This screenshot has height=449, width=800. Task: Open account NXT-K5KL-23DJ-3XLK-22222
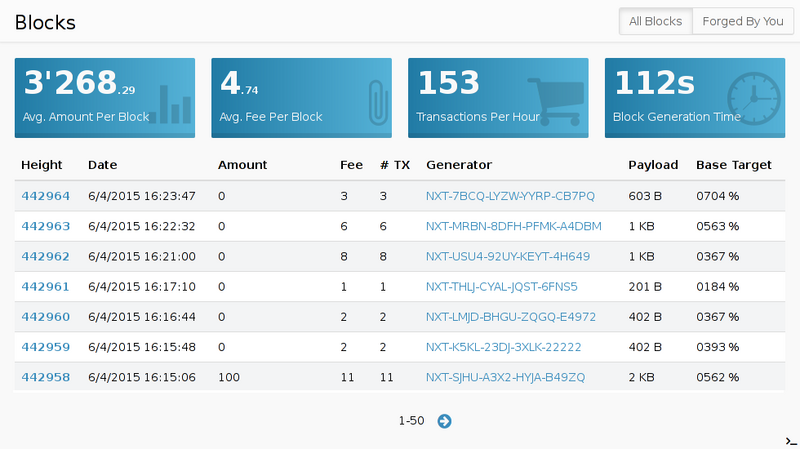pyautogui.click(x=504, y=346)
